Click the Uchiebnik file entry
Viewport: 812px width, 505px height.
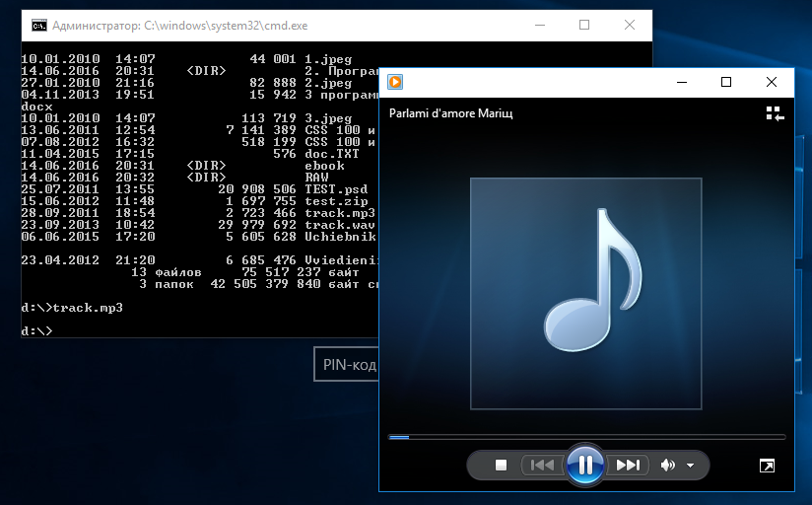coord(340,237)
